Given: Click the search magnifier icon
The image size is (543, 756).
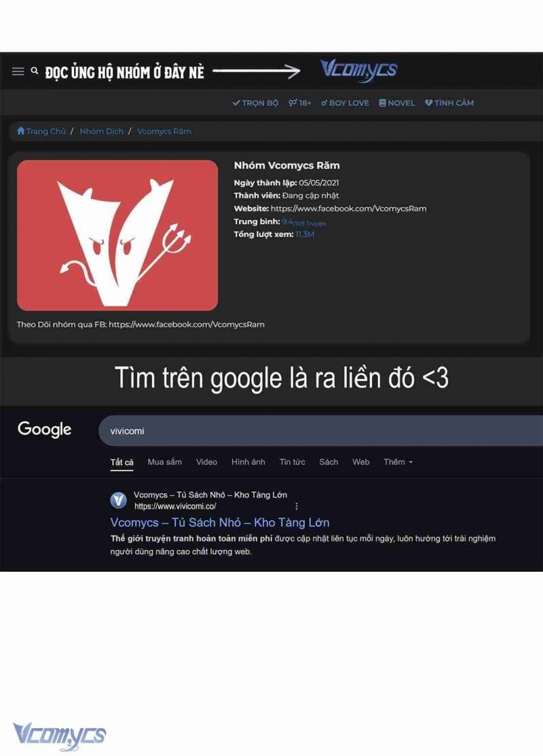Looking at the screenshot, I should [x=34, y=71].
